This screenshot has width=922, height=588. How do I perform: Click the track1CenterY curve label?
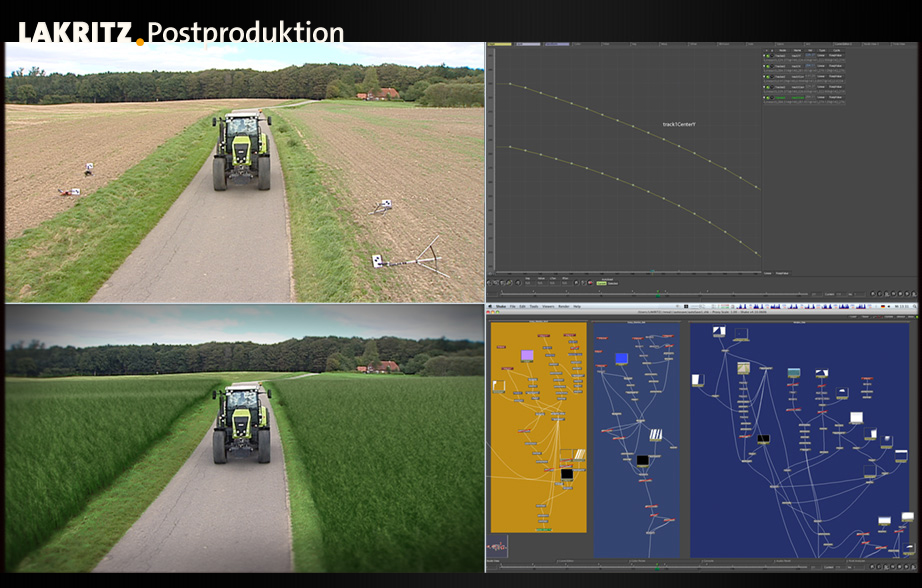[x=686, y=125]
